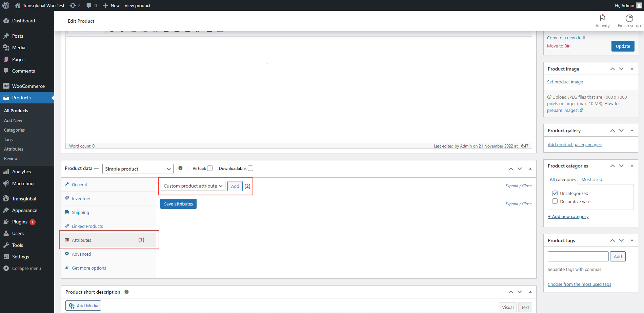Open the Custom product attribute dropdown

[193, 186]
